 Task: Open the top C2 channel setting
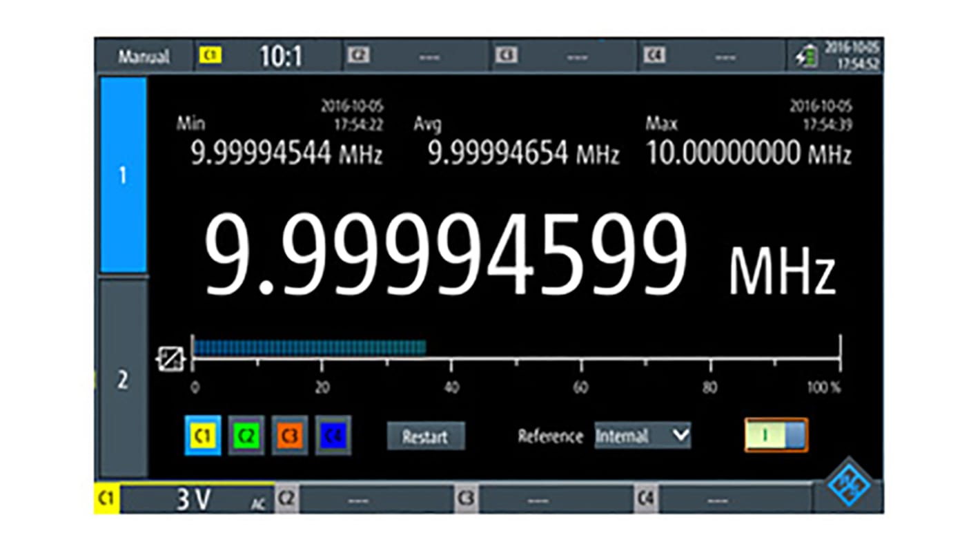tap(417, 57)
